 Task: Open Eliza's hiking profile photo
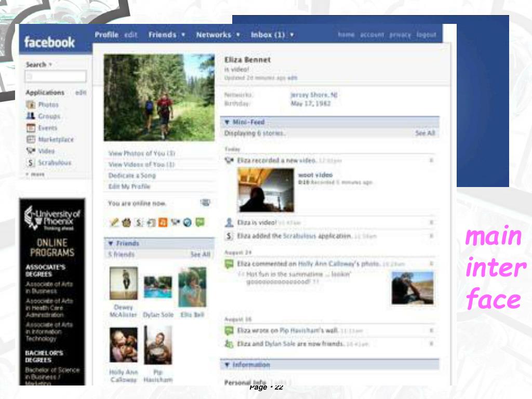tap(159, 97)
